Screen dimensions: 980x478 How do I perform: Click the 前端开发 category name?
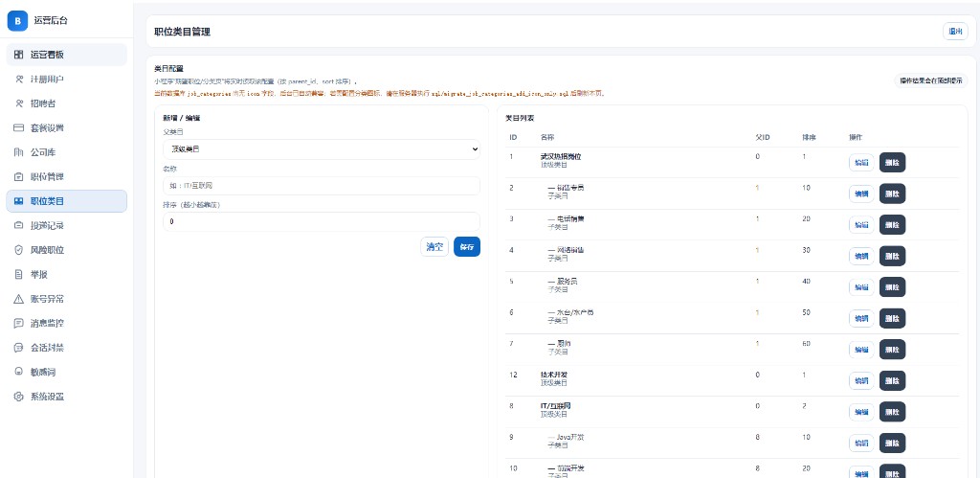point(570,468)
